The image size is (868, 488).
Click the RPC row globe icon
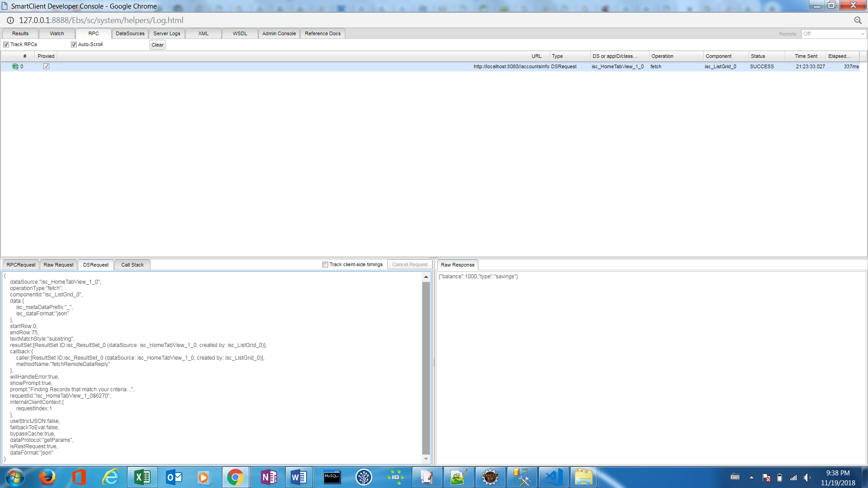pos(15,66)
